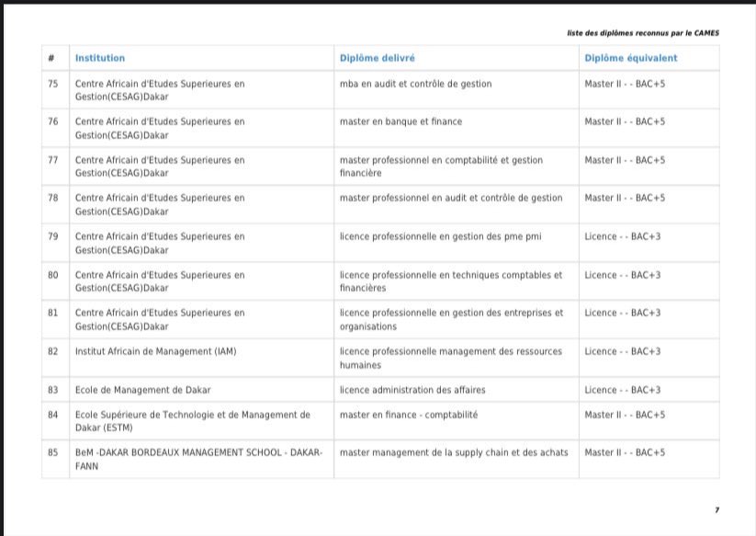Click the page title mentioning CAMES
The image size is (756, 536).
coord(643,33)
